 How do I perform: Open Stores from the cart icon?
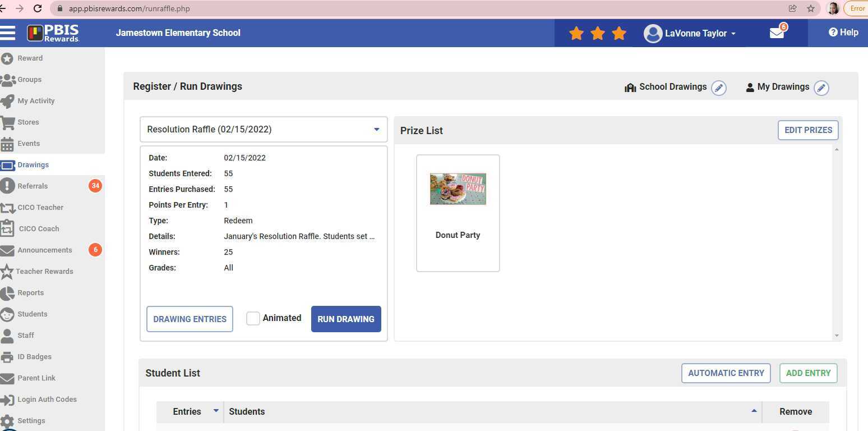8,122
